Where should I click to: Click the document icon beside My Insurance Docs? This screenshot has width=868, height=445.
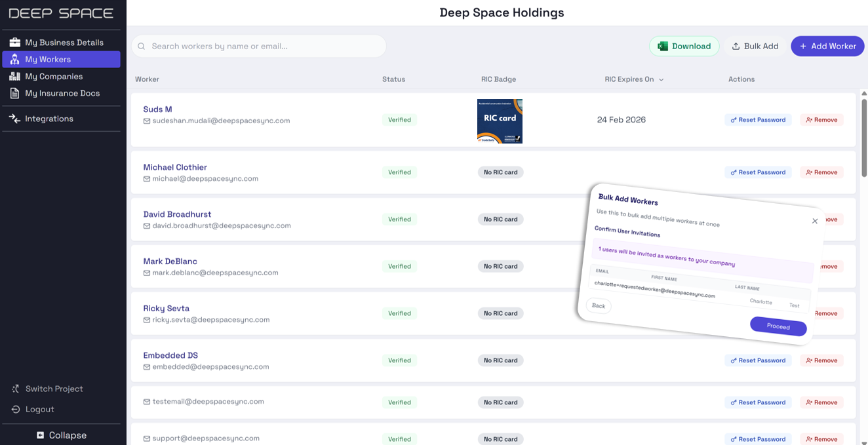click(x=14, y=94)
